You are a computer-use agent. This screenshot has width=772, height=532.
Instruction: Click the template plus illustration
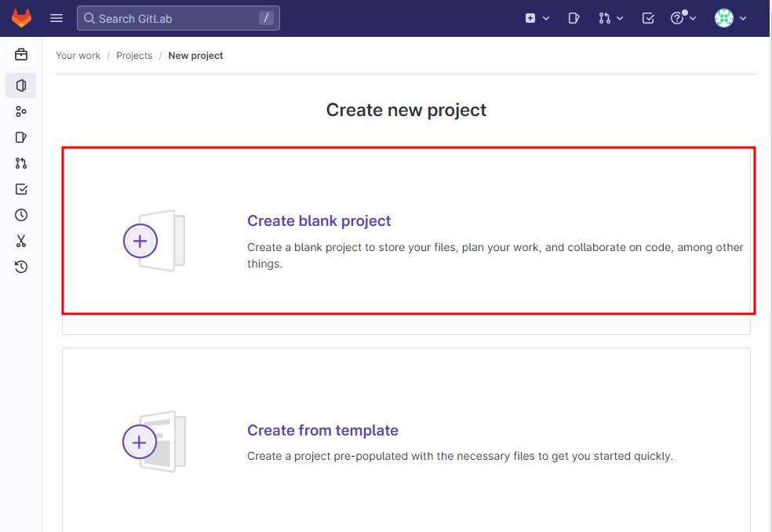(x=154, y=441)
